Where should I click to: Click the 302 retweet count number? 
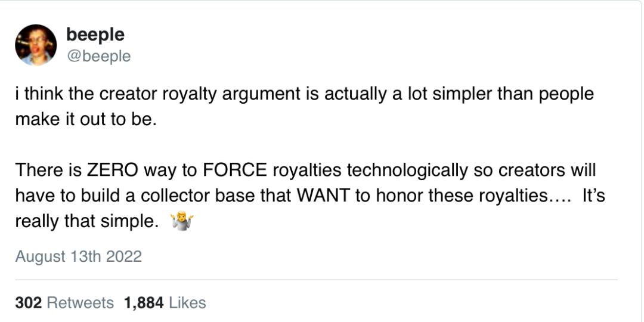point(29,303)
